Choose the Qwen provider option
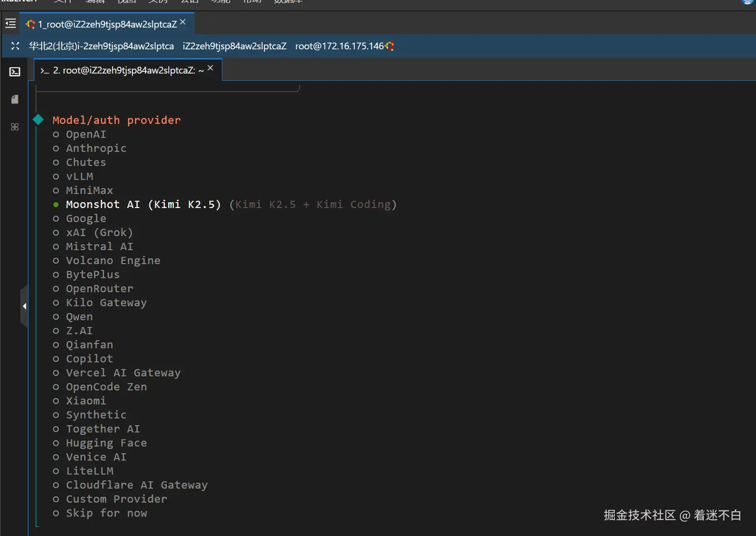The height and width of the screenshot is (536, 756). coord(73,317)
